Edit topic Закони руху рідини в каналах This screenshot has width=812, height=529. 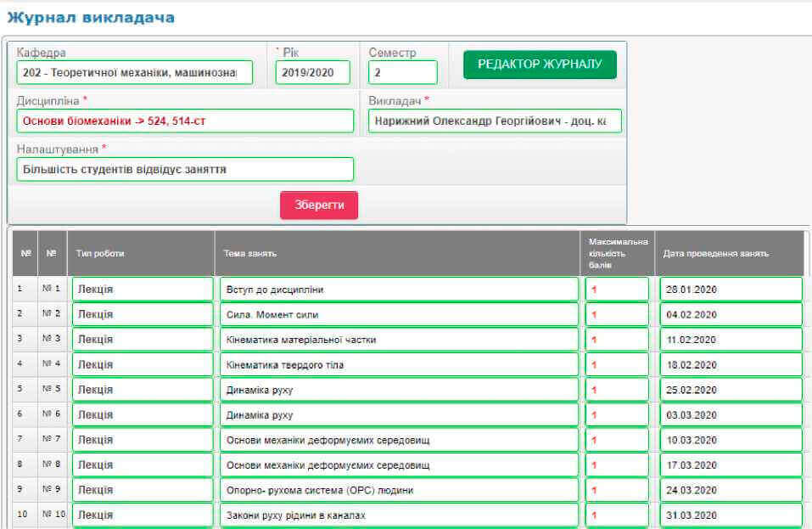(x=399, y=515)
